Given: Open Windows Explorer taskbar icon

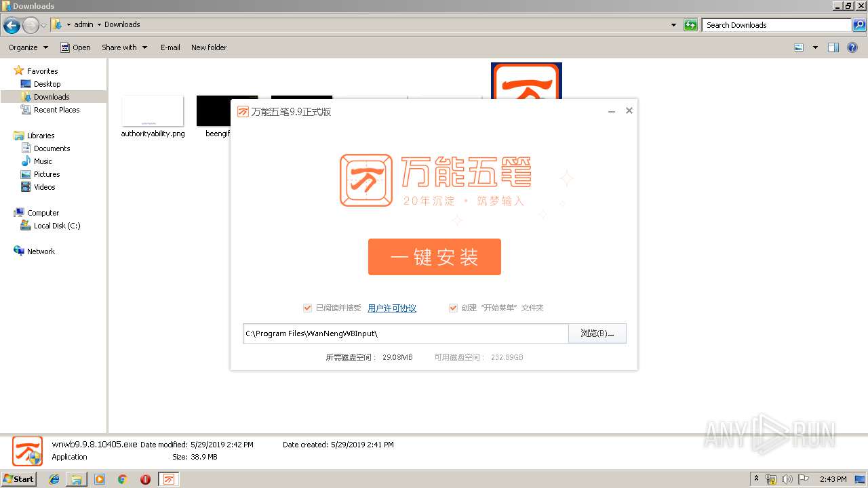Looking at the screenshot, I should (77, 479).
